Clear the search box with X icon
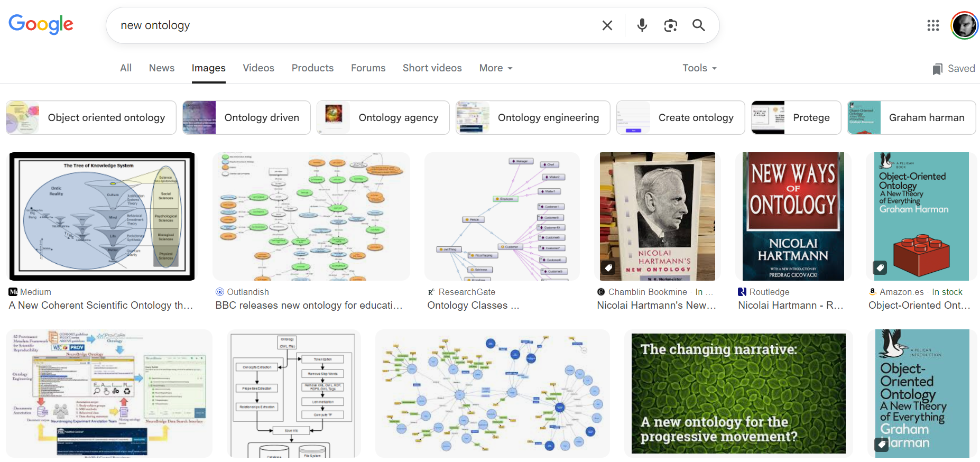Screen dimensions: 980x462 pos(607,25)
